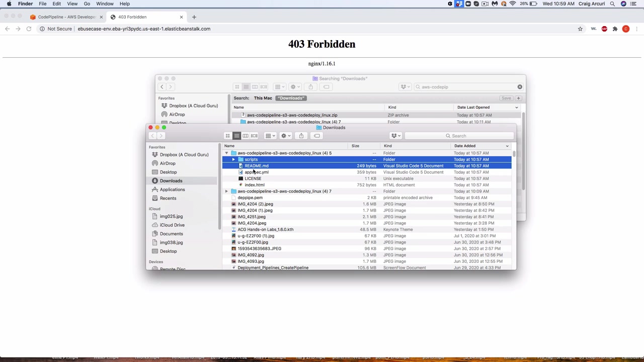Sort Downloads list by Kind column
This screenshot has width=644, height=362.
416,146
